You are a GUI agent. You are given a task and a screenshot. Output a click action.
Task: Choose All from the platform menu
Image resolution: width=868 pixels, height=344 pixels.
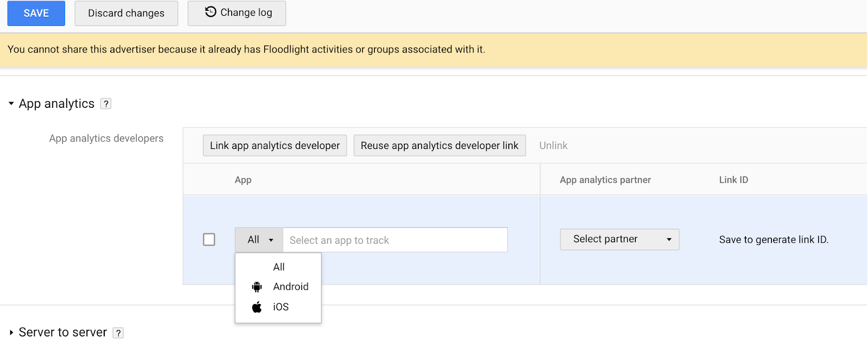[279, 267]
